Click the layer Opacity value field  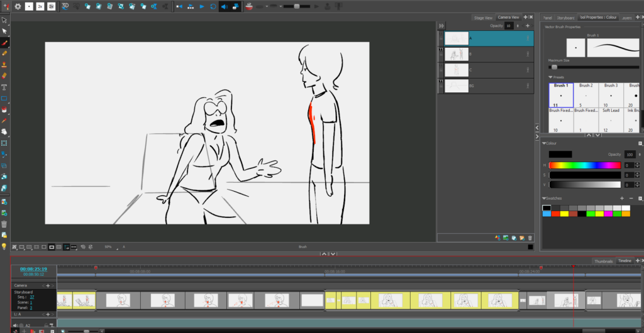[x=509, y=25]
